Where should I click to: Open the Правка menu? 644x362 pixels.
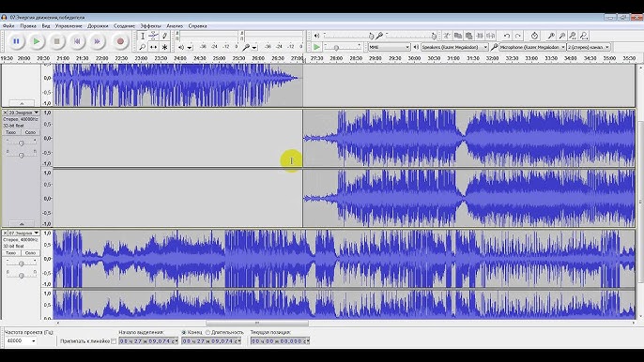(28, 26)
